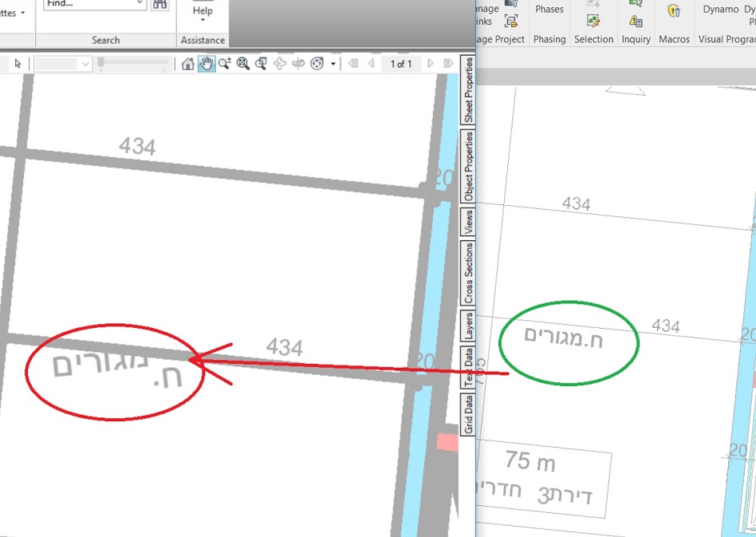The height and width of the screenshot is (537, 756).
Task: Click the Orbit navigation icon
Action: [x=279, y=63]
